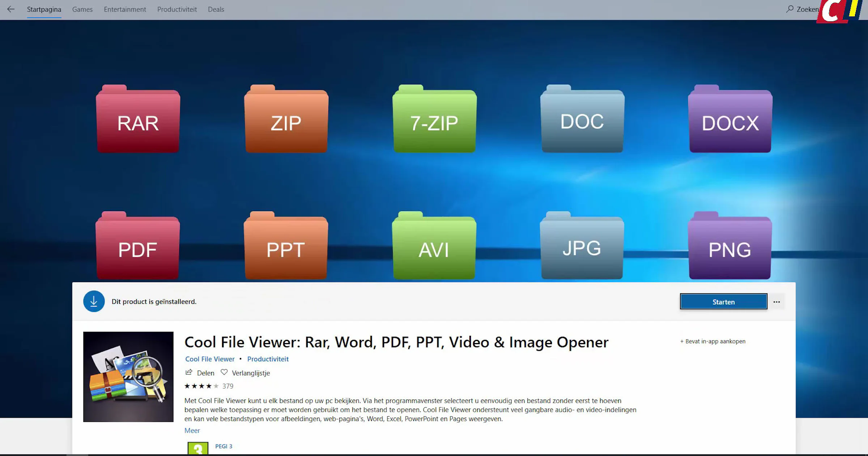This screenshot has width=868, height=456.
Task: Open the Startpagina tab
Action: coord(44,9)
